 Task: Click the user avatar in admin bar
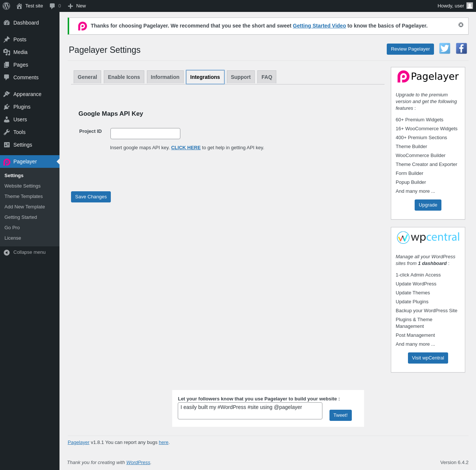pyautogui.click(x=470, y=6)
